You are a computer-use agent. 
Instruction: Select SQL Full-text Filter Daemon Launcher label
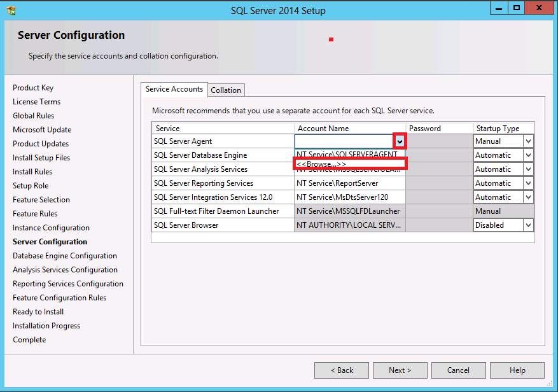(216, 211)
